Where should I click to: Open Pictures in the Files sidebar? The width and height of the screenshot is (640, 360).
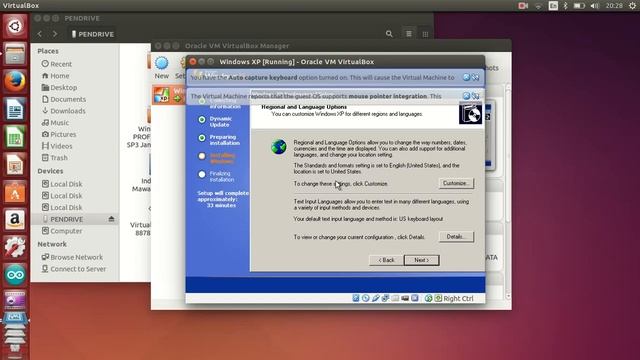point(59,134)
